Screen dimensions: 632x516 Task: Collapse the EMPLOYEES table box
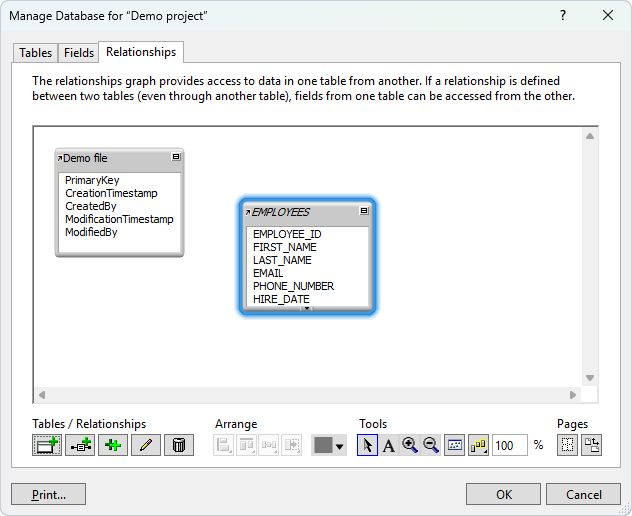(364, 211)
